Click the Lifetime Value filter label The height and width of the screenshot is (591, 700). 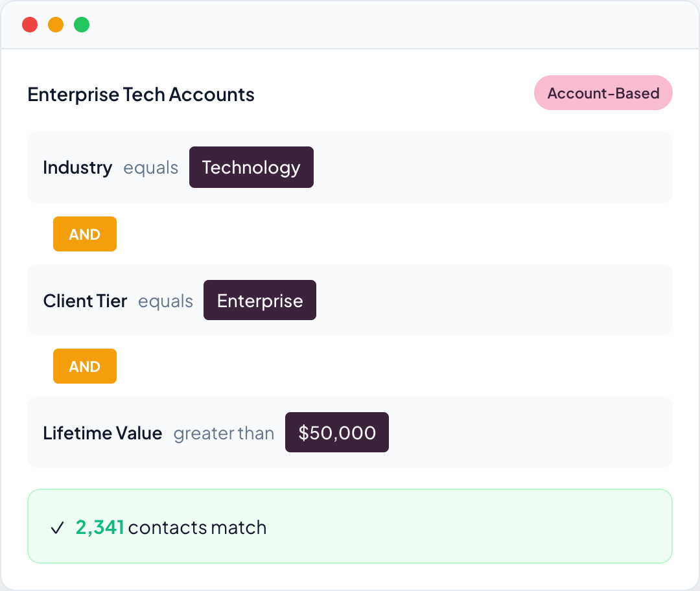102,432
